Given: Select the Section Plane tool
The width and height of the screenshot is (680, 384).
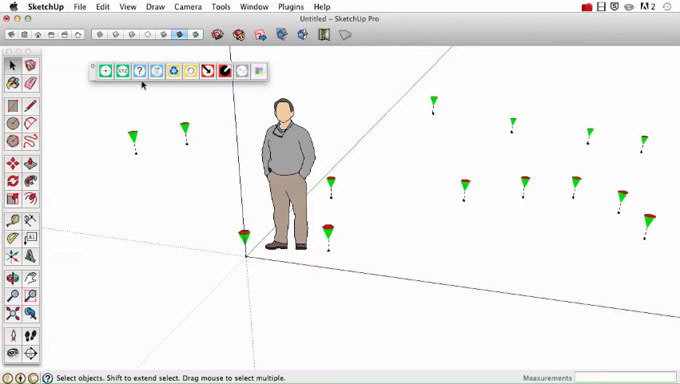Looking at the screenshot, I should click(x=30, y=353).
